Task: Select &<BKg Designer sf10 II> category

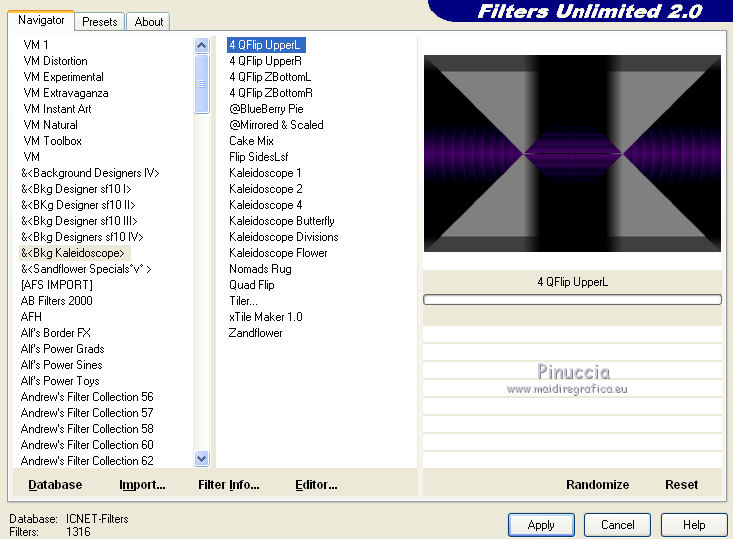Action: (x=78, y=205)
